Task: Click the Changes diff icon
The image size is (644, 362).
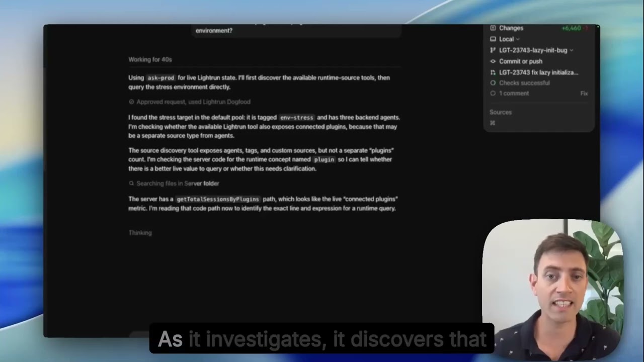Action: pos(493,28)
